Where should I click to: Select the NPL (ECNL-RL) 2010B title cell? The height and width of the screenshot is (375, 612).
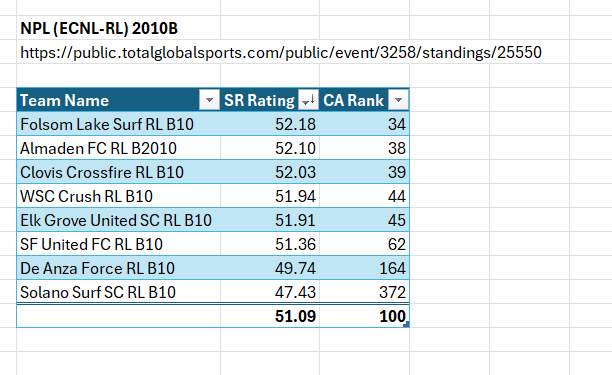[99, 28]
